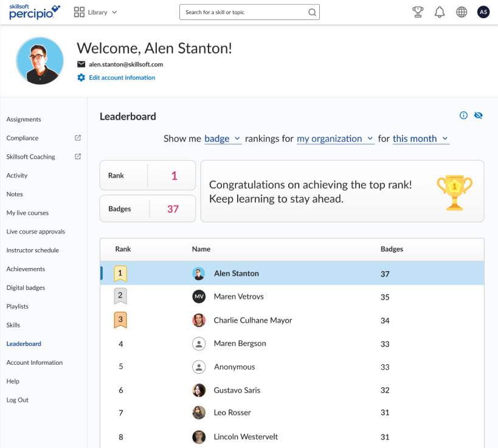
Task: Open notifications bell icon
Action: [x=440, y=12]
